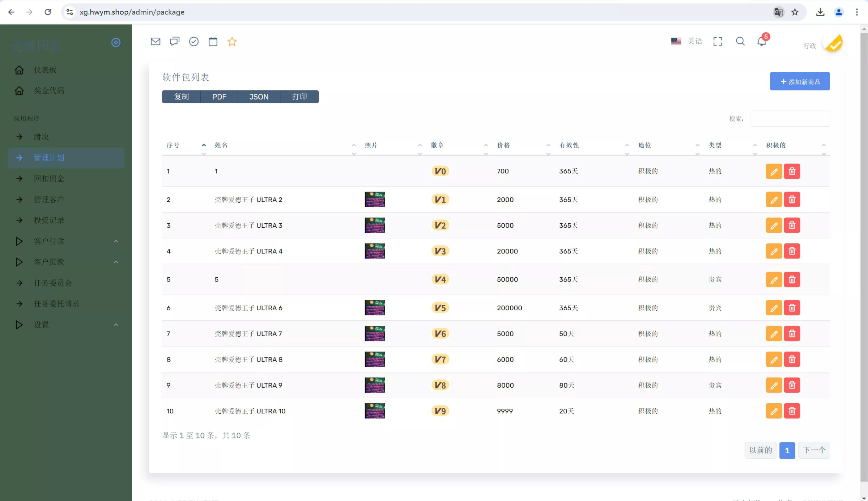Click the calendar icon in top toolbar
The image size is (868, 501).
pos(213,42)
